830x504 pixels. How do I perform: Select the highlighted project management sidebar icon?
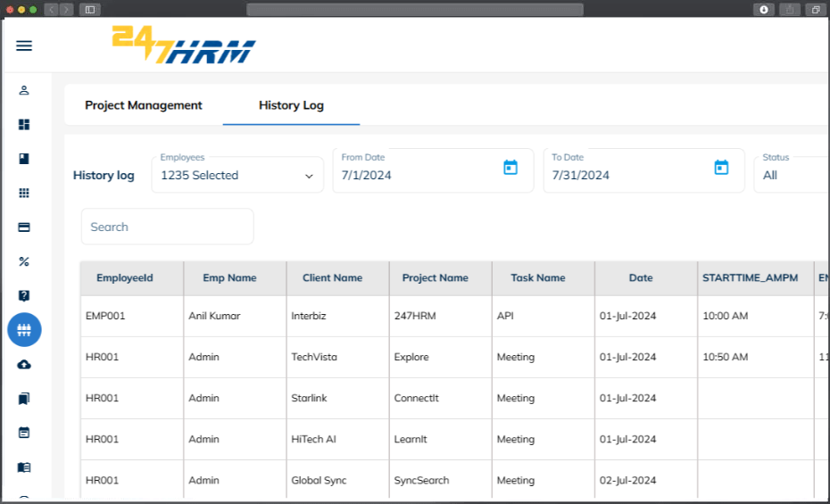coord(24,330)
